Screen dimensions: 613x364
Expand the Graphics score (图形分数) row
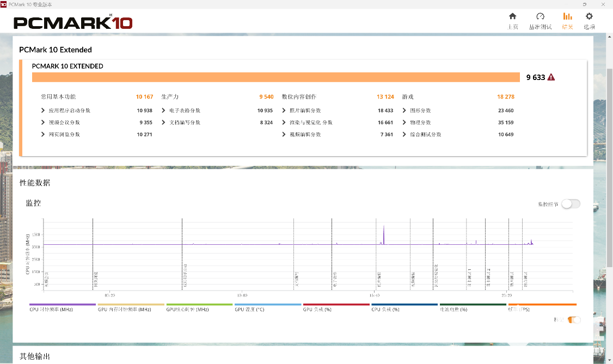(x=405, y=110)
